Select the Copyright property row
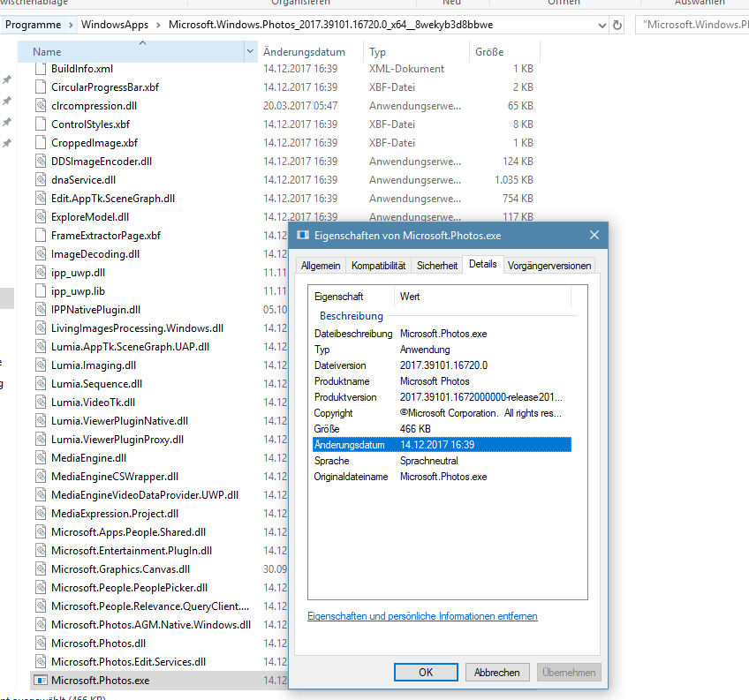Screen dimensions: 749x700 point(442,413)
